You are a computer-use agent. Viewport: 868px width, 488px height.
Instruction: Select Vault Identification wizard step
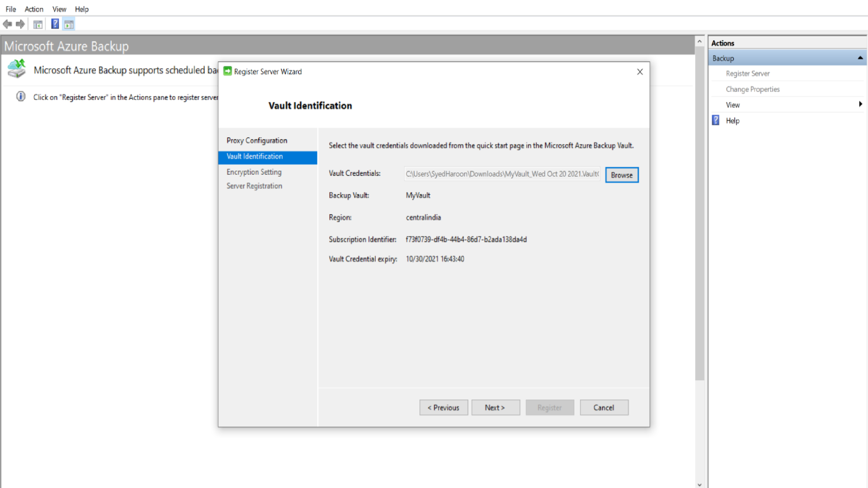pos(268,157)
